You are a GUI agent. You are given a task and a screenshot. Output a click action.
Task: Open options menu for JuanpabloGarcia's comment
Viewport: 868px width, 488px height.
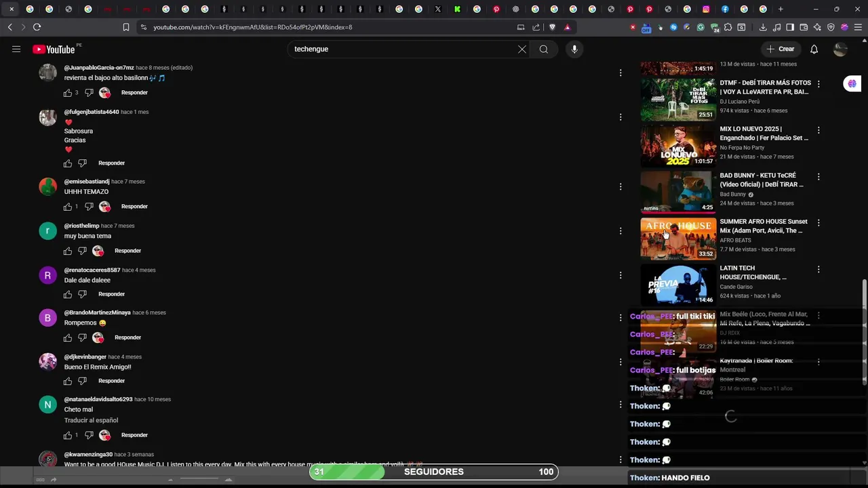click(620, 73)
